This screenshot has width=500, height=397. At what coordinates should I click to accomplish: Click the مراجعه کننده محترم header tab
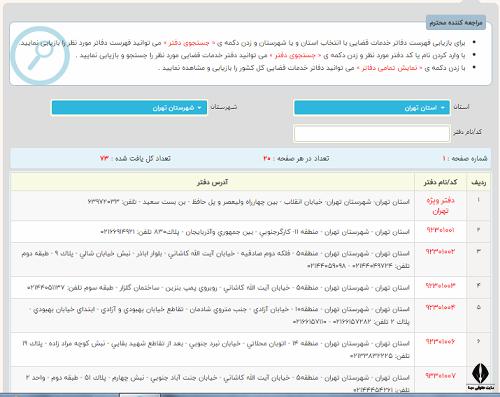pyautogui.click(x=456, y=23)
